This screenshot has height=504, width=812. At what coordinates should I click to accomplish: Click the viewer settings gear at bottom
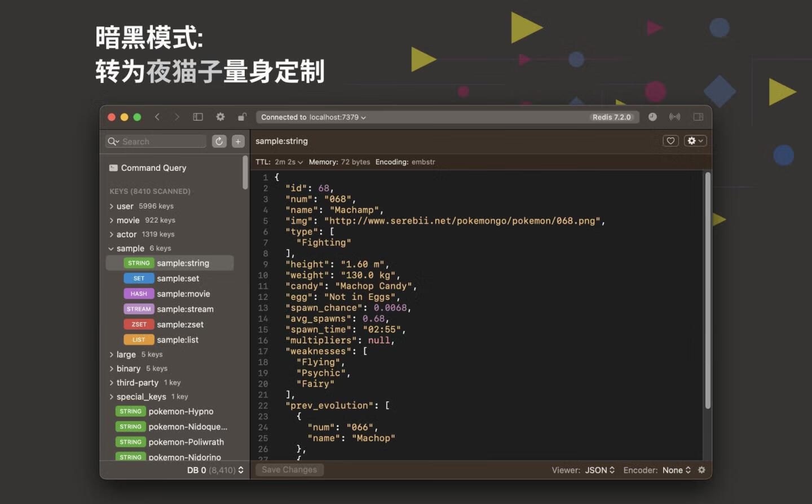tap(701, 470)
